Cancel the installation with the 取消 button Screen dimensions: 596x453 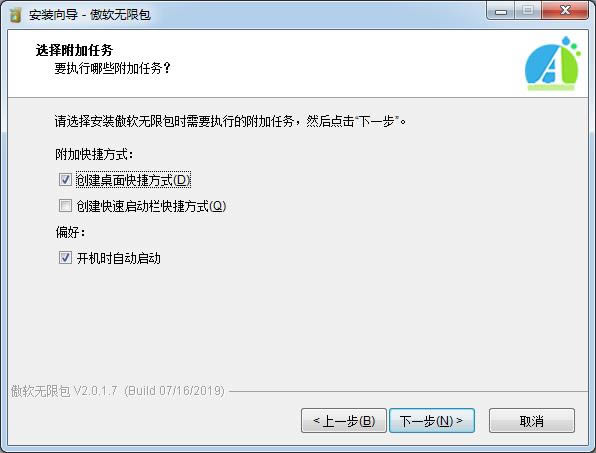click(x=532, y=421)
